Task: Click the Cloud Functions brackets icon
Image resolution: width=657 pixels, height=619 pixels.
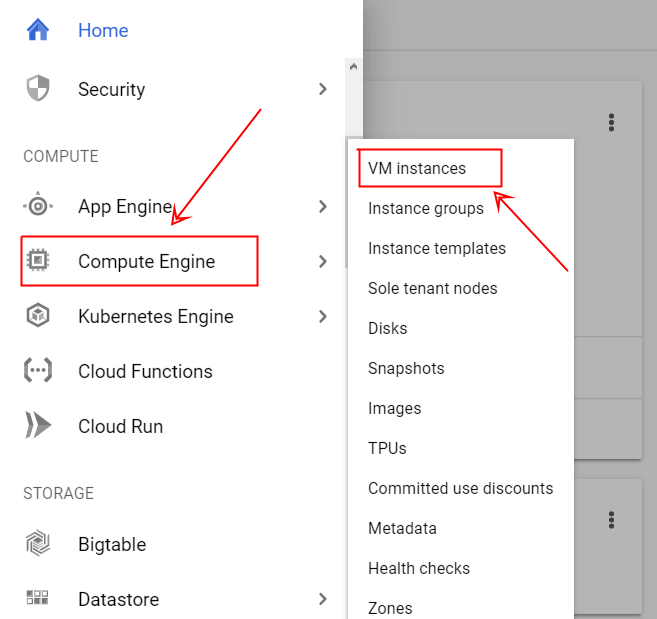Action: pos(38,370)
